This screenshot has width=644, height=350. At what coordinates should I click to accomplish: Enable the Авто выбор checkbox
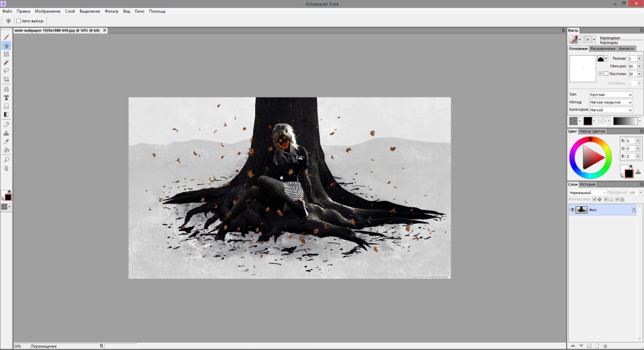pos(19,21)
